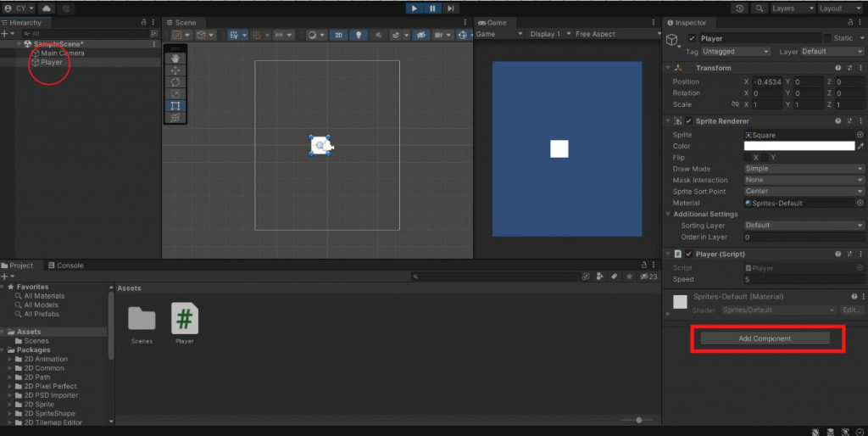868x436 pixels.
Task: Open the Layout dropdown
Action: 840,8
